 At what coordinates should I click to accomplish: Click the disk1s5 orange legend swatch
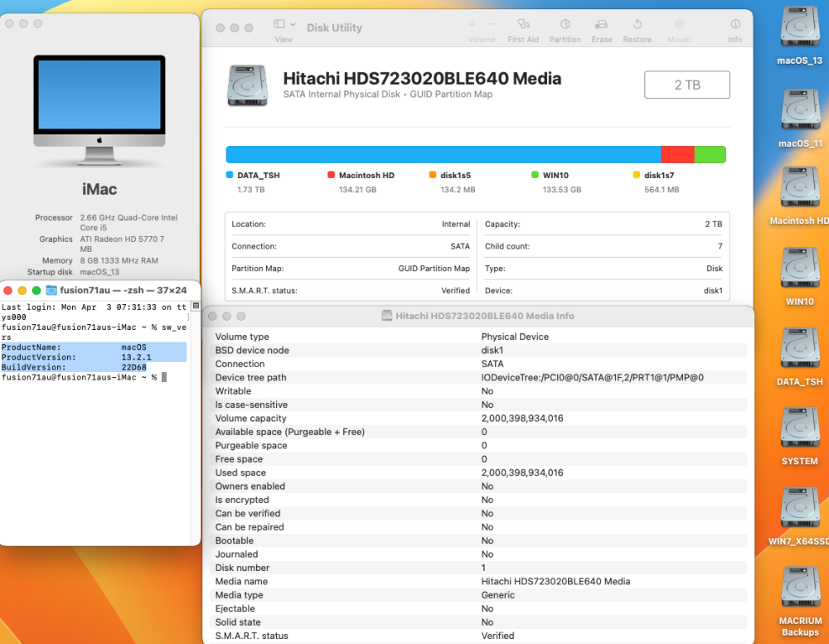[x=433, y=175]
